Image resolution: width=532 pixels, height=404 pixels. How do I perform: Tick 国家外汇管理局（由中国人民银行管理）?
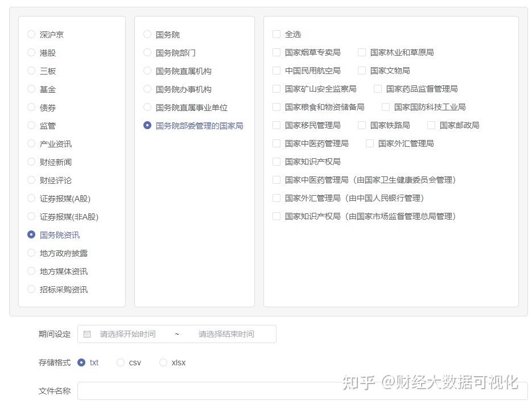point(277,198)
